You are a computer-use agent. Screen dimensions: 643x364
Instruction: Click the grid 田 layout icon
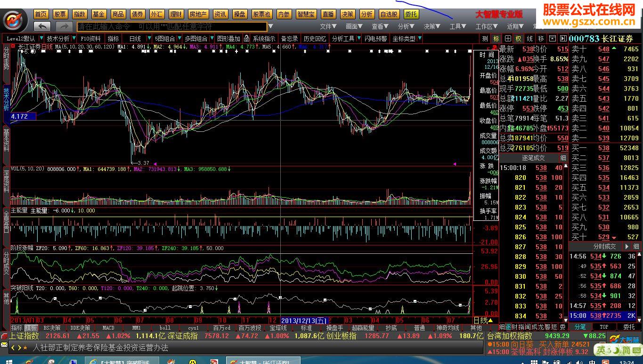click(507, 39)
